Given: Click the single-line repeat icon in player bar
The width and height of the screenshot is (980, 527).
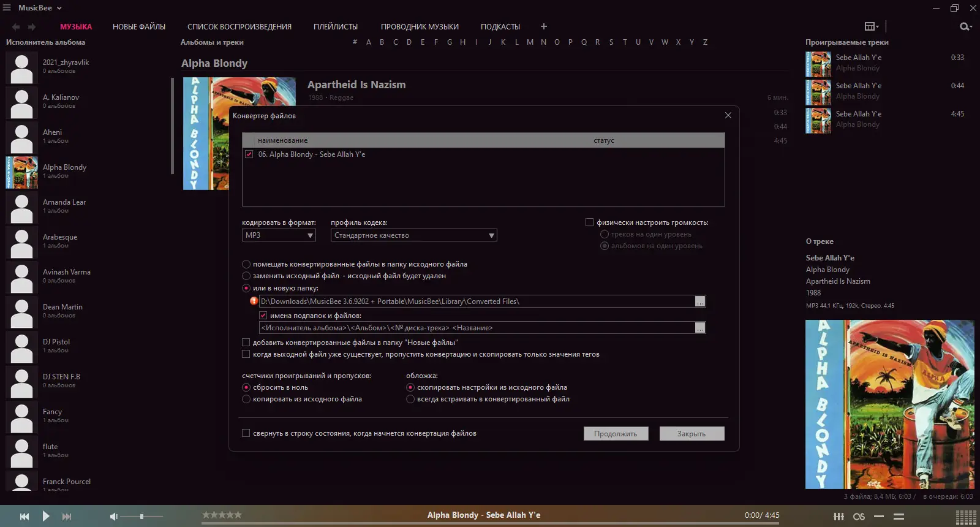Looking at the screenshot, I should [x=879, y=517].
